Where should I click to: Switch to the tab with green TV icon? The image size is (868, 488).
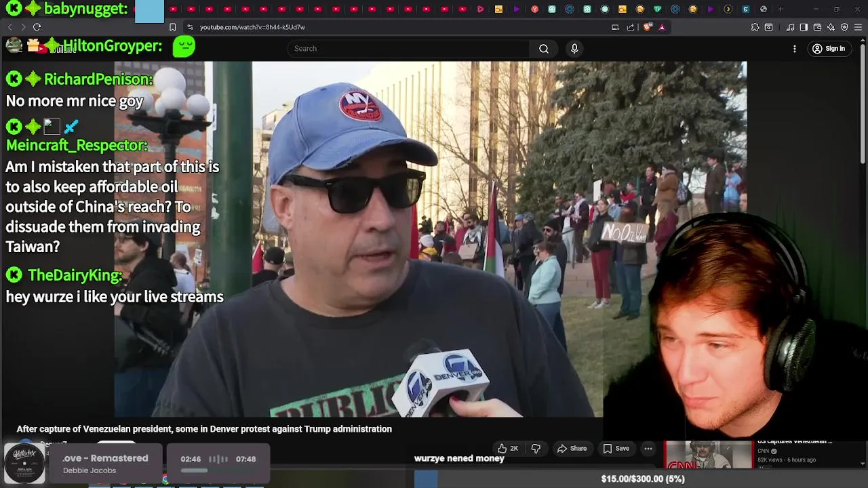tap(657, 9)
